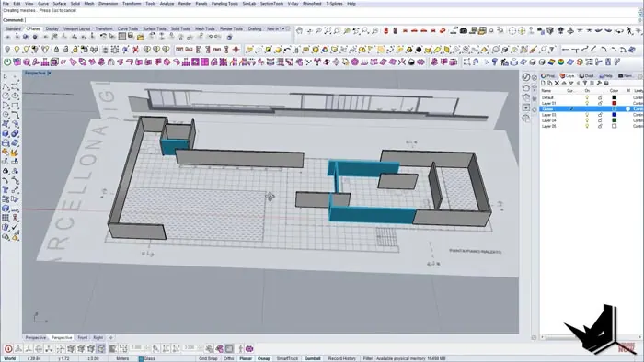This screenshot has height=362, width=644.
Task: Click the checkmark circle icon beside the viewport
Action: tap(526, 77)
